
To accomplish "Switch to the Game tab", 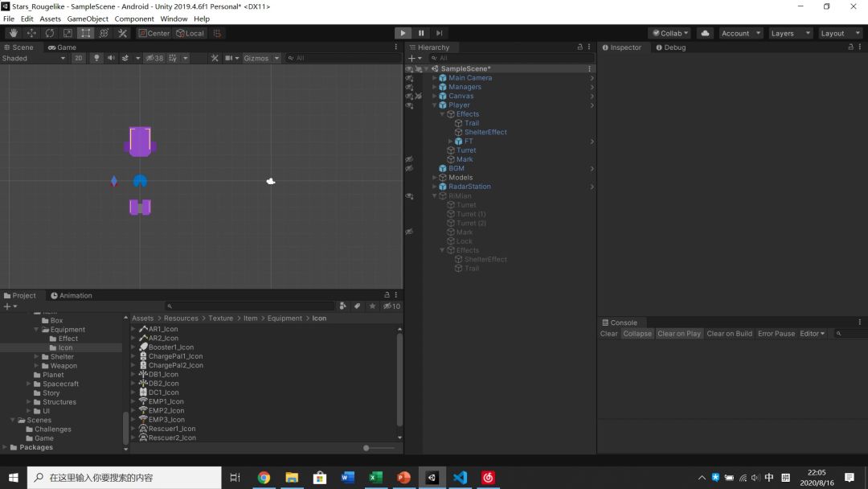I will pos(62,47).
